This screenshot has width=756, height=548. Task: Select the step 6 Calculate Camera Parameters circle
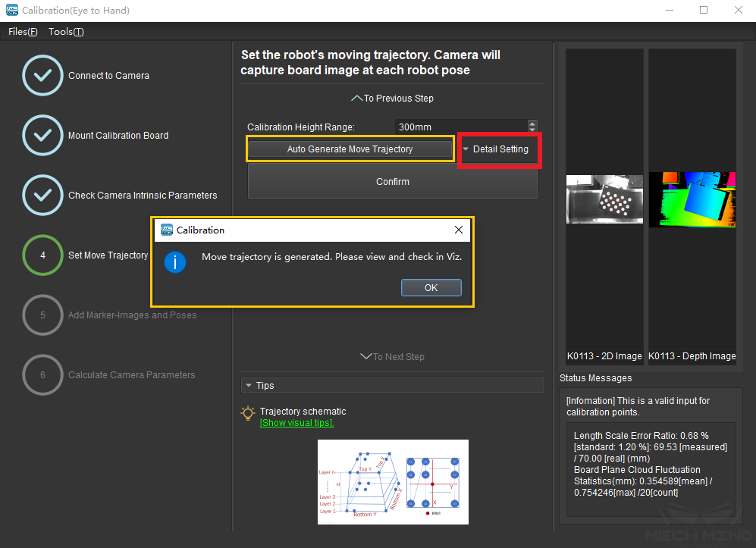(42, 374)
